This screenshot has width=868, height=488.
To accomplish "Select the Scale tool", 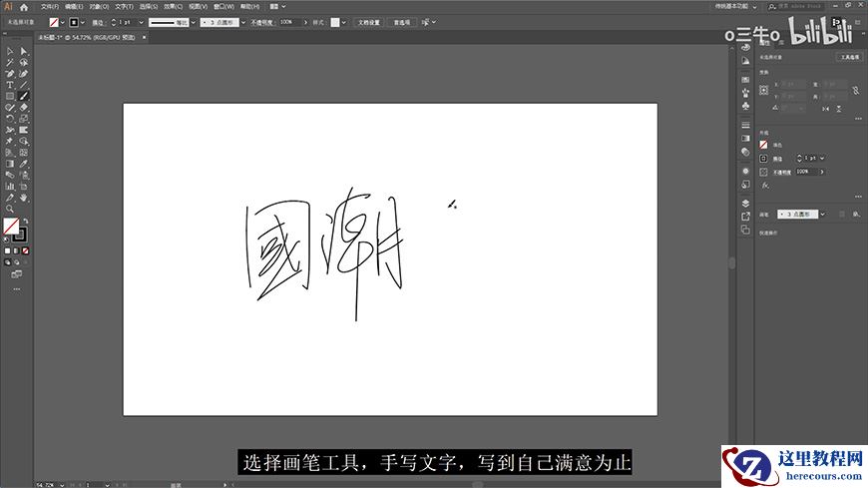I will pos(23,119).
